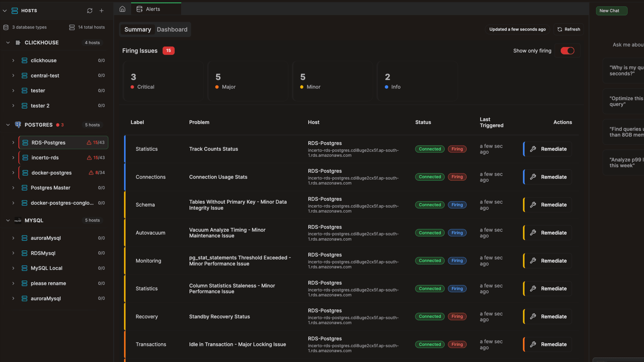Switch to the Dashboard tab

172,29
